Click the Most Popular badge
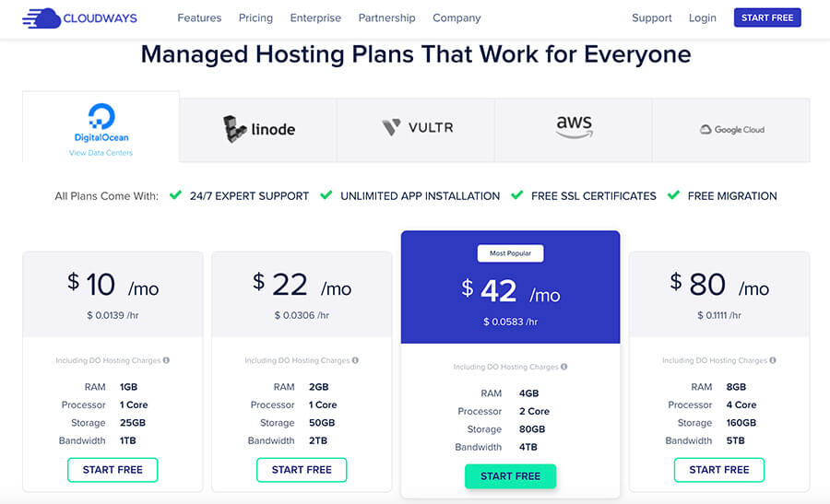 (510, 253)
